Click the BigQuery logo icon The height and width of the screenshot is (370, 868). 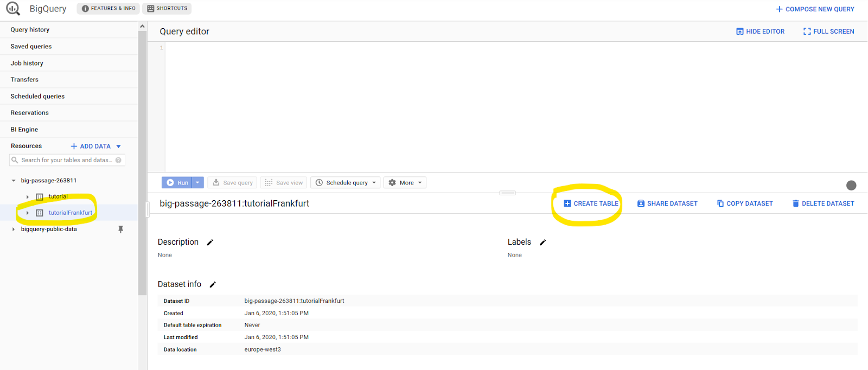(13, 9)
